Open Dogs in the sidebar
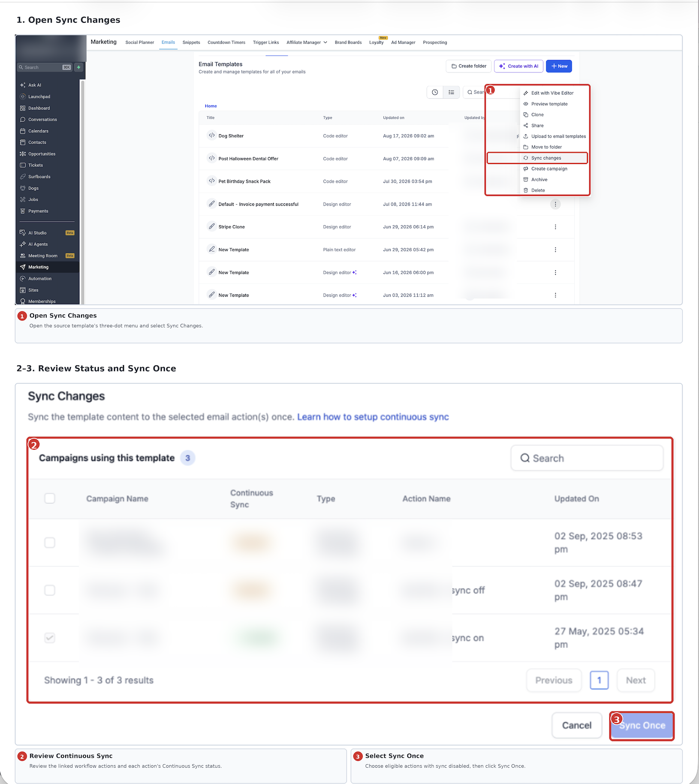699x784 pixels. tap(47, 188)
